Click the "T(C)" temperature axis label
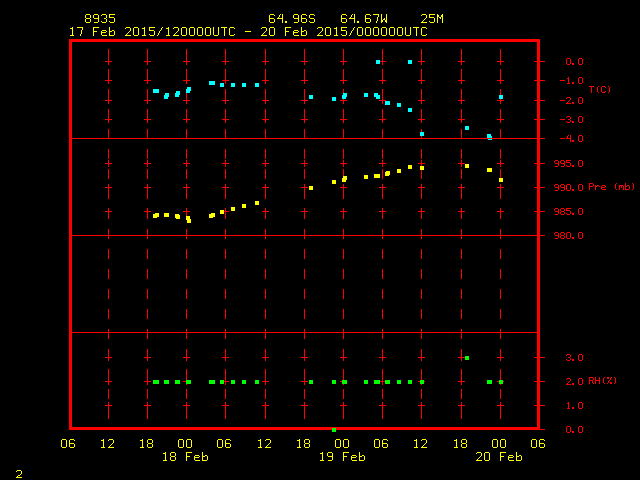640x480 pixels. pyautogui.click(x=600, y=89)
